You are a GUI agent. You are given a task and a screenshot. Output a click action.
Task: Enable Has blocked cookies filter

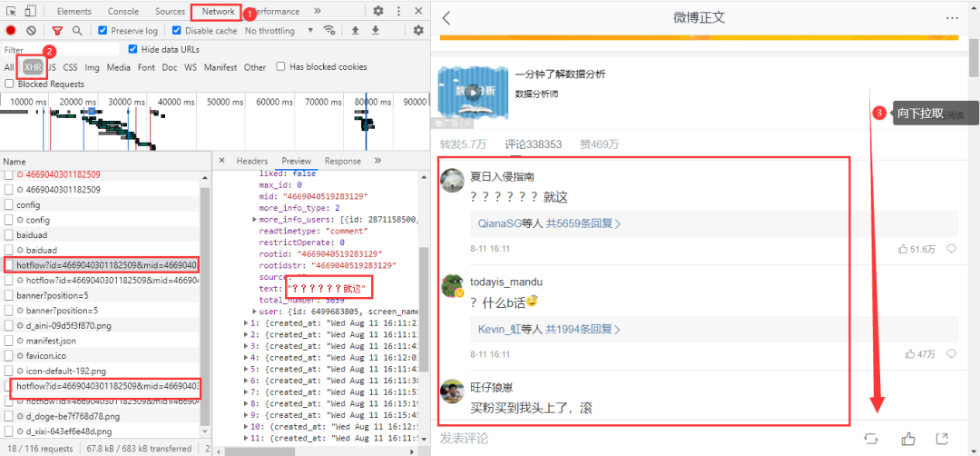(x=281, y=66)
